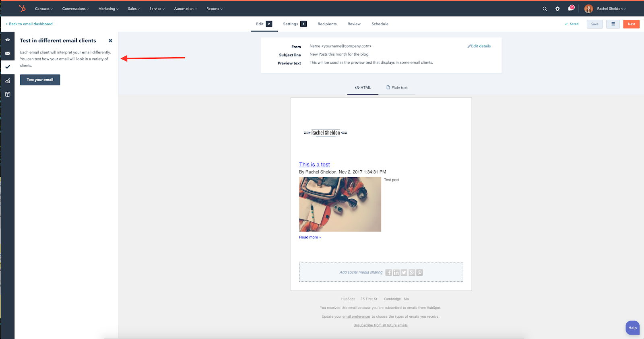This screenshot has height=339, width=644.
Task: Switch to the Edit tab
Action: 264,24
